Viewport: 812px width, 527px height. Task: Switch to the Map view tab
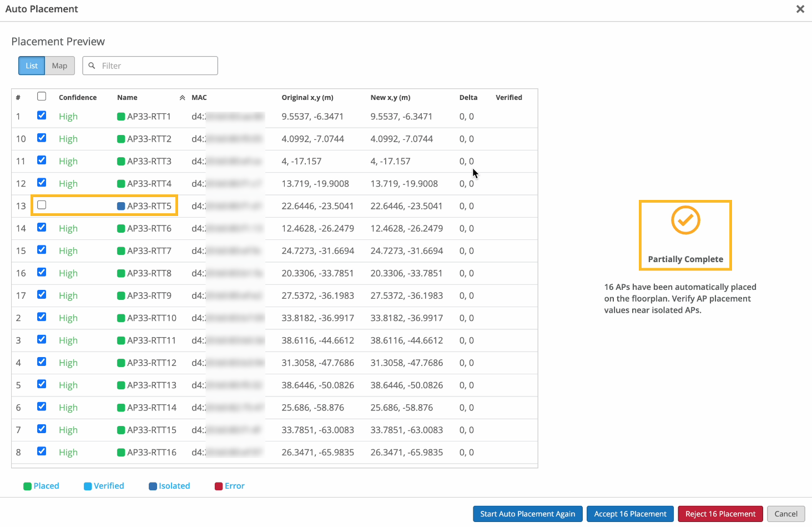coord(59,66)
